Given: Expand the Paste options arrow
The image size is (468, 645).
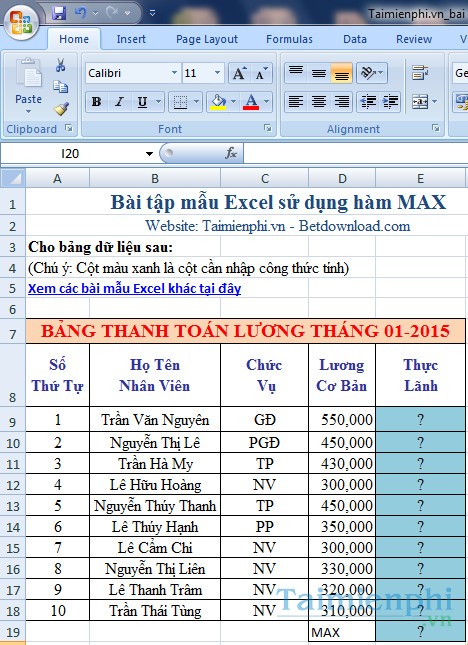Looking at the screenshot, I should [x=28, y=111].
